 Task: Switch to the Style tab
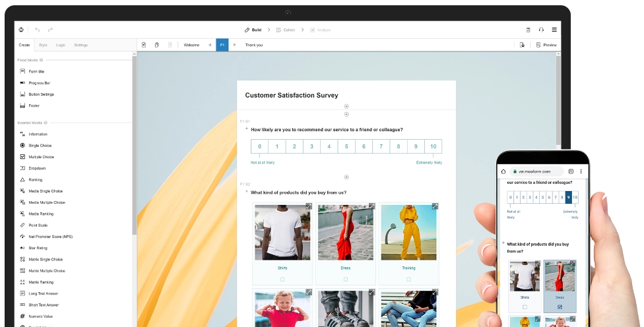43,45
